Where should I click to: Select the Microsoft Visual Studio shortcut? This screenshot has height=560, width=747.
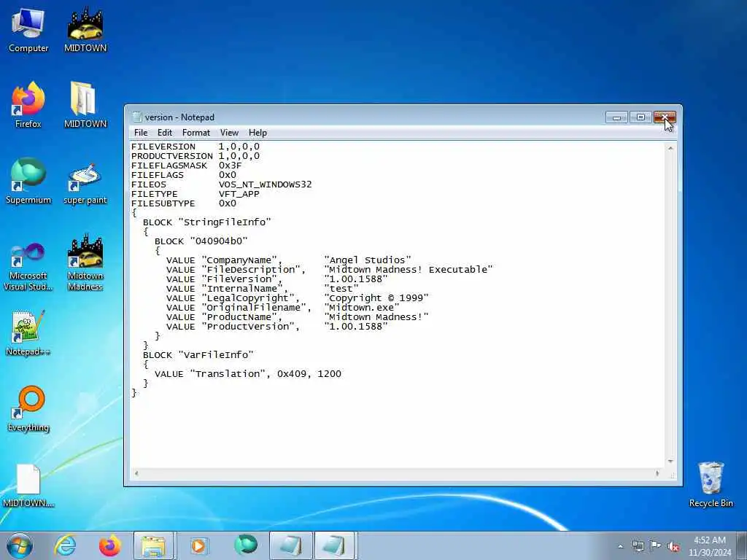(28, 267)
